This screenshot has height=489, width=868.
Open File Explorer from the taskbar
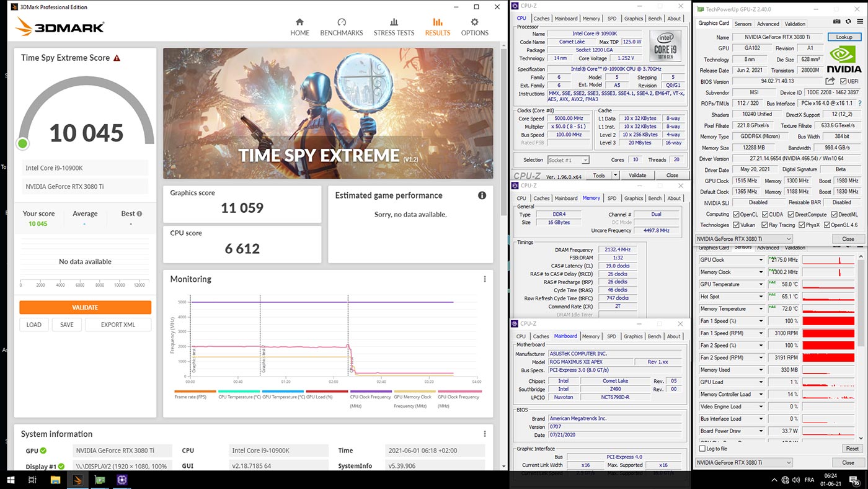click(x=55, y=479)
